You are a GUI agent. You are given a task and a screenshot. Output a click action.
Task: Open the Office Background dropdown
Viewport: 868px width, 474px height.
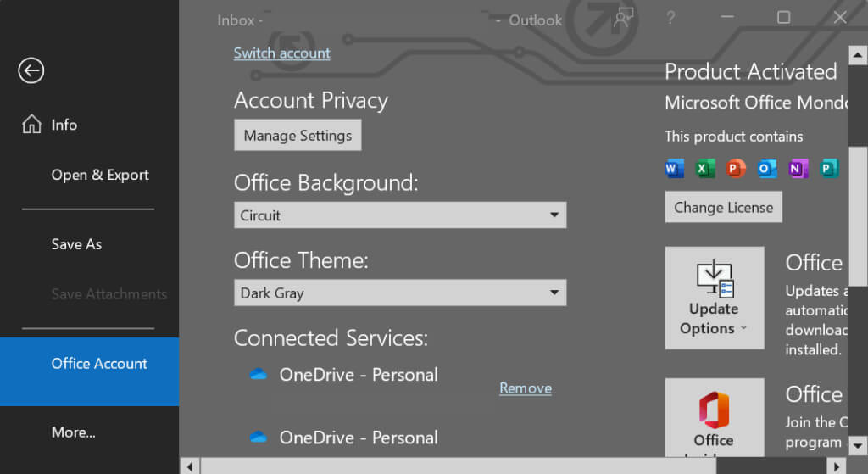400,215
